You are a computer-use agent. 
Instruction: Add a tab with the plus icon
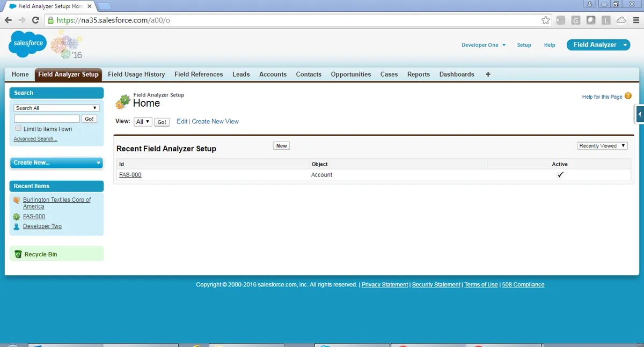488,74
